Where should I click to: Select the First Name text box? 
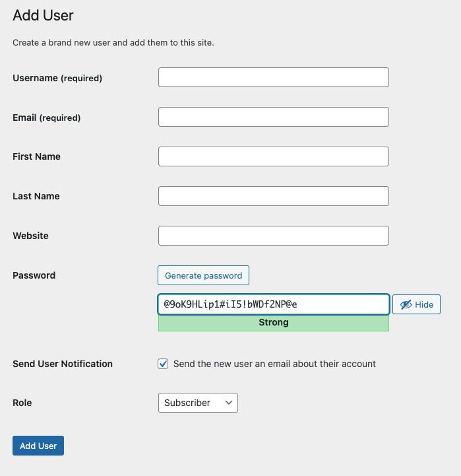click(x=274, y=156)
